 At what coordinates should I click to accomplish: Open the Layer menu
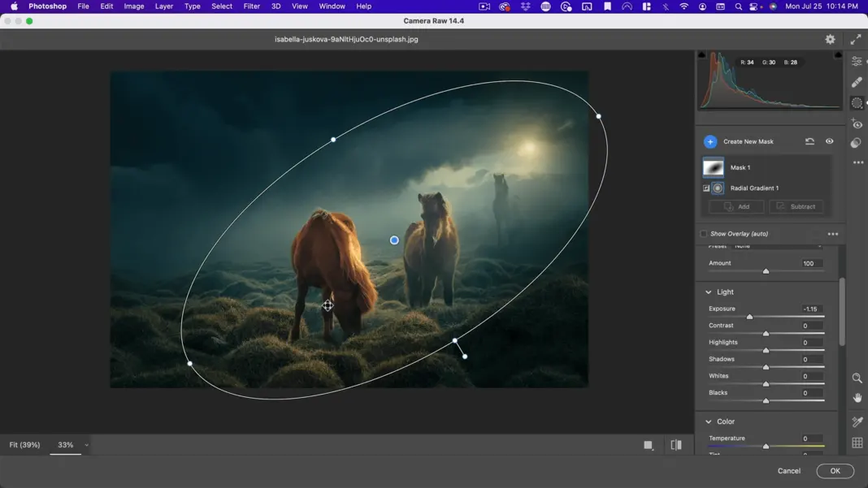point(164,6)
